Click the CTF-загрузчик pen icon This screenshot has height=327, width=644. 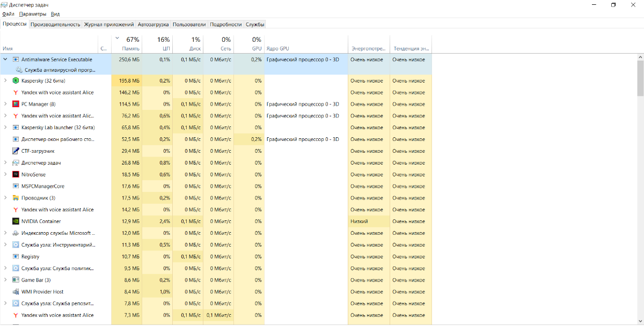[16, 151]
